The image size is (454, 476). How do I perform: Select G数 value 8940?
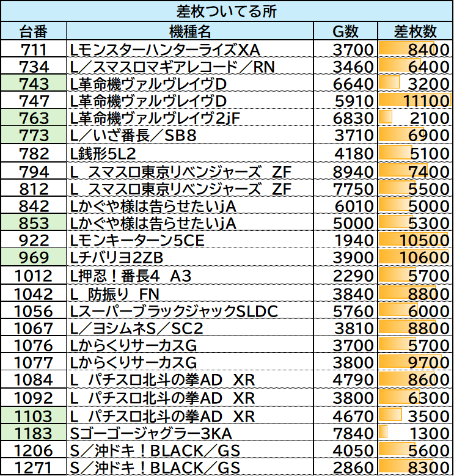pos(345,171)
